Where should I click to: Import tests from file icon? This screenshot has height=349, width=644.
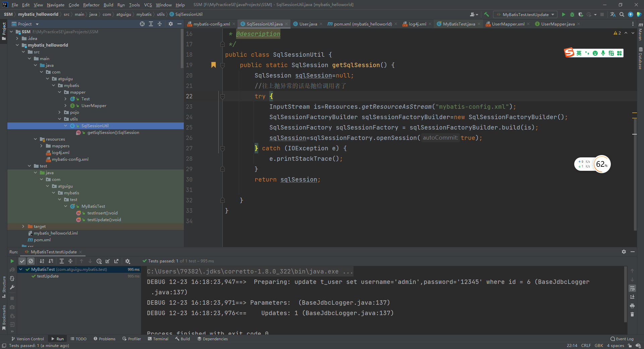click(108, 261)
